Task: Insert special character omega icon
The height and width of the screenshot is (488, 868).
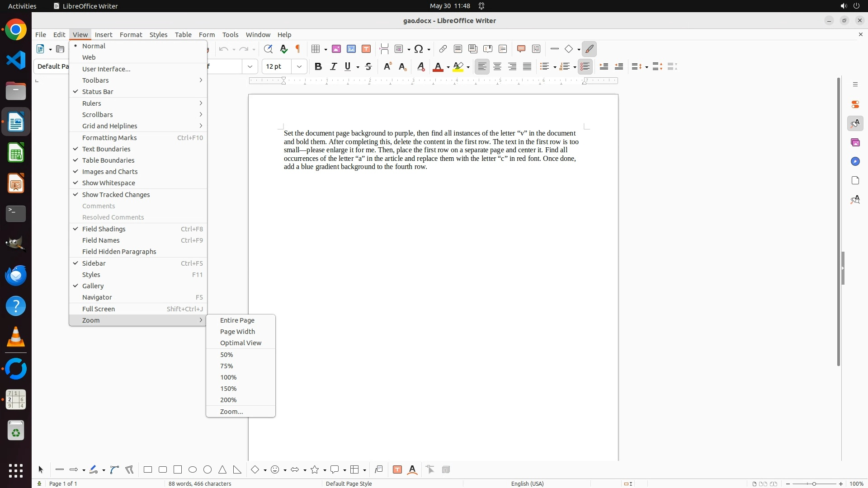Action: (x=419, y=49)
